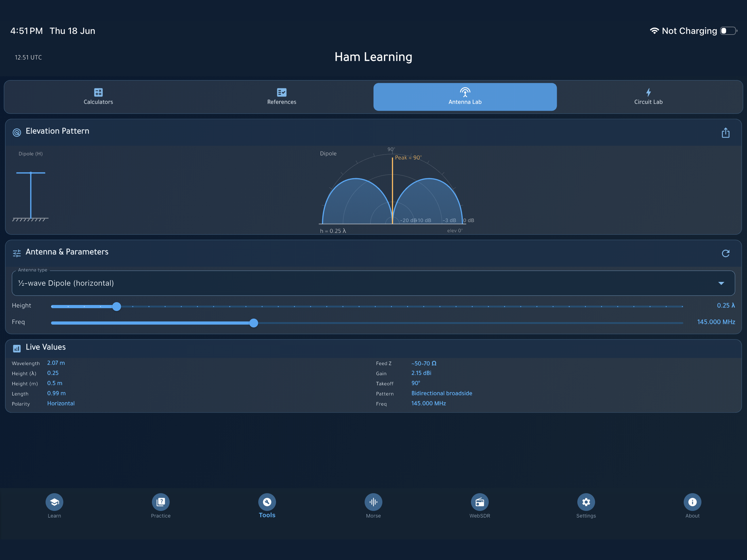Click the Height (m) value '0.5 m'
747x560 pixels.
[x=55, y=383]
